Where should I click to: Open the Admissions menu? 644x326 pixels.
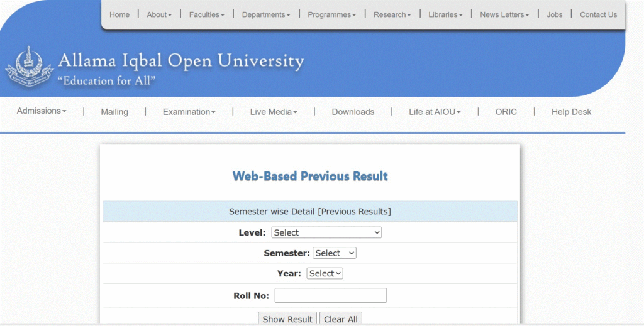42,111
